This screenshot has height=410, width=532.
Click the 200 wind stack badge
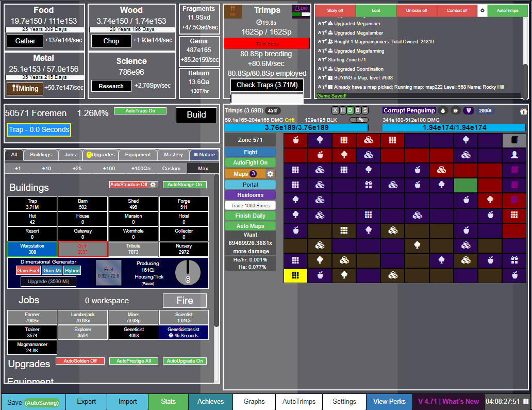(485, 111)
